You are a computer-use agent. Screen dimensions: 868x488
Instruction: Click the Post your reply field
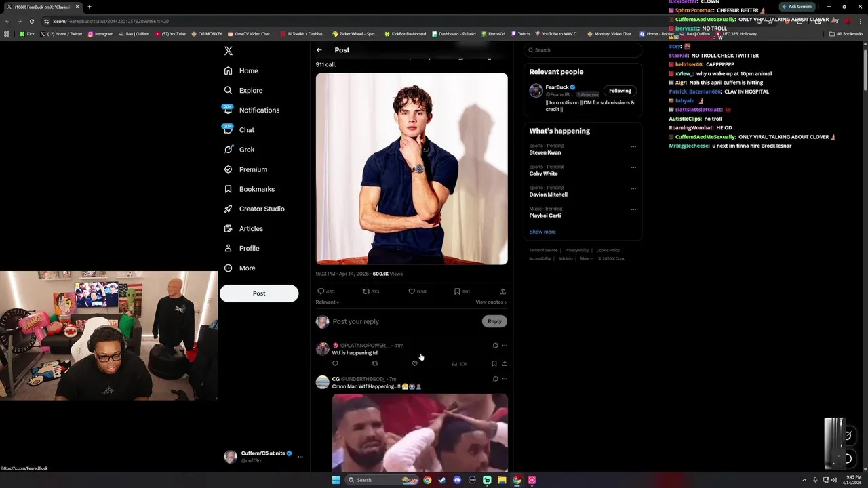click(x=406, y=321)
